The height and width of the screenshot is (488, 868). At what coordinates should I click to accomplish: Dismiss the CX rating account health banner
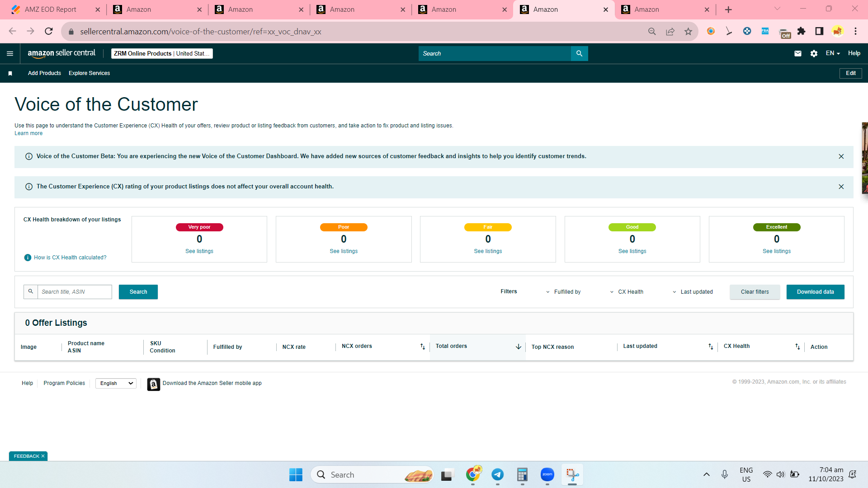click(841, 187)
